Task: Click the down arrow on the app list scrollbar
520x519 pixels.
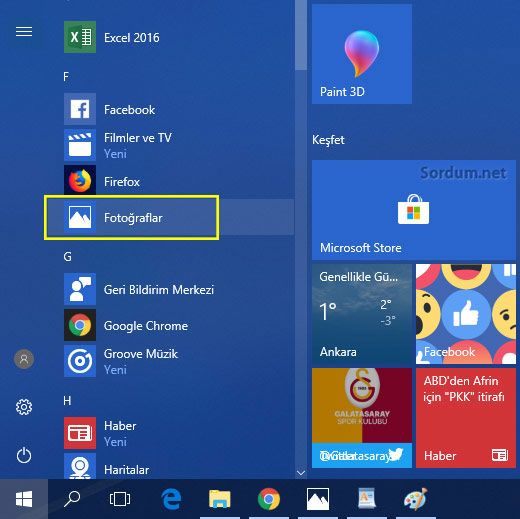Action: coord(301,473)
